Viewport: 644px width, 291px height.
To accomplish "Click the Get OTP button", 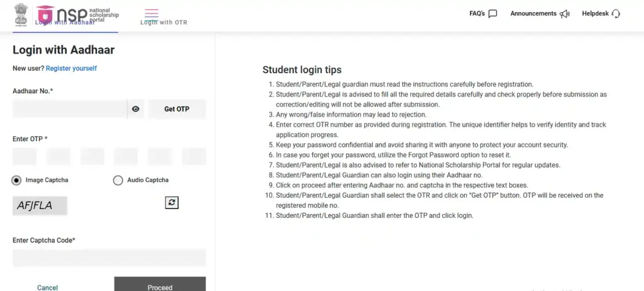I will (x=177, y=109).
